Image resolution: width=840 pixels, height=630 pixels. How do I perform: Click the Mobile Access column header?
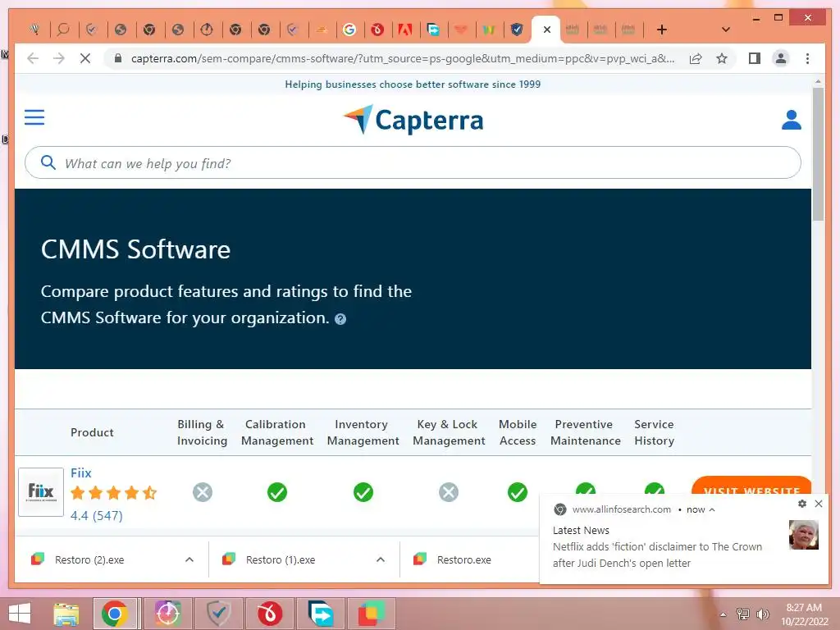pyautogui.click(x=518, y=432)
